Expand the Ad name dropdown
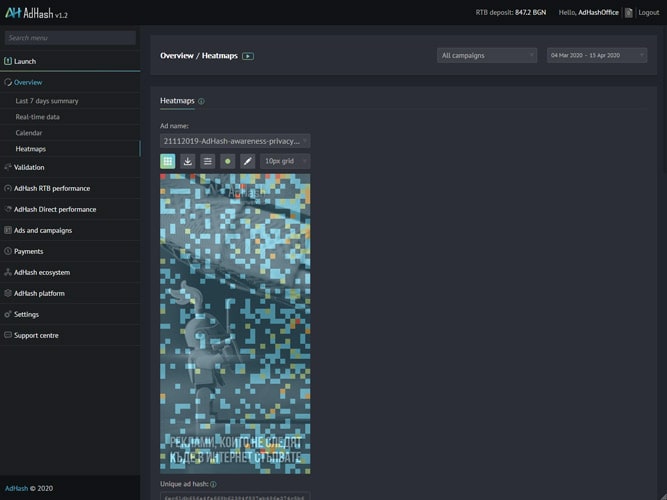 point(235,141)
